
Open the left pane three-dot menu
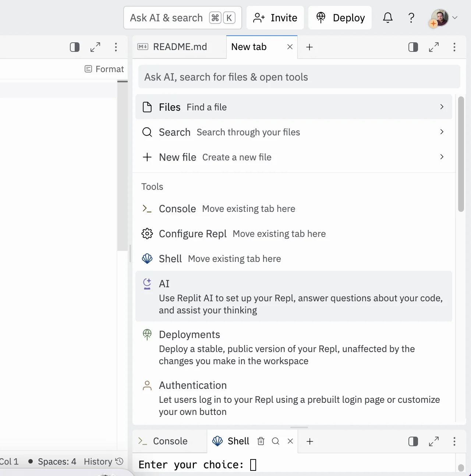(x=116, y=47)
